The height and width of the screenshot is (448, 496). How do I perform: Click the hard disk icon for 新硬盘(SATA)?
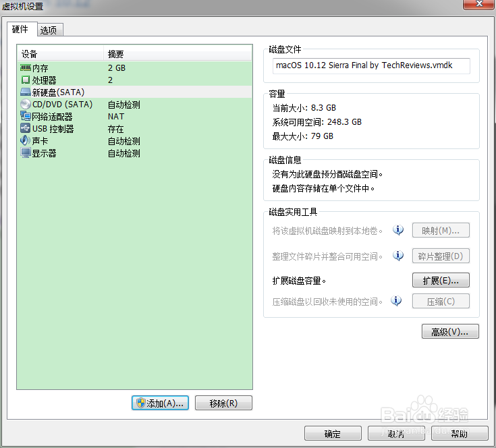pos(26,92)
